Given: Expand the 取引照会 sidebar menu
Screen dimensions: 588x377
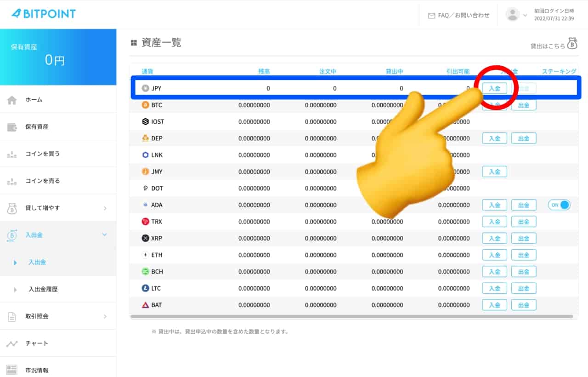Looking at the screenshot, I should click(x=58, y=316).
